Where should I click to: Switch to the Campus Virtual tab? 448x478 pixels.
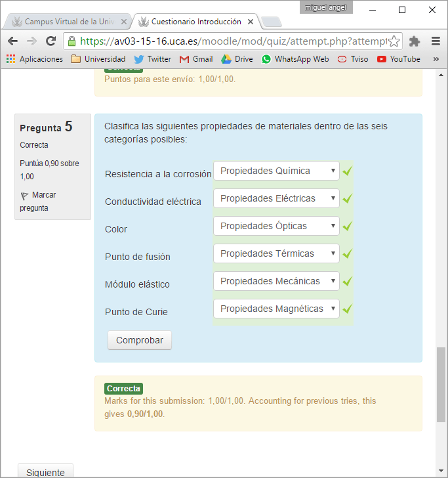[68, 22]
